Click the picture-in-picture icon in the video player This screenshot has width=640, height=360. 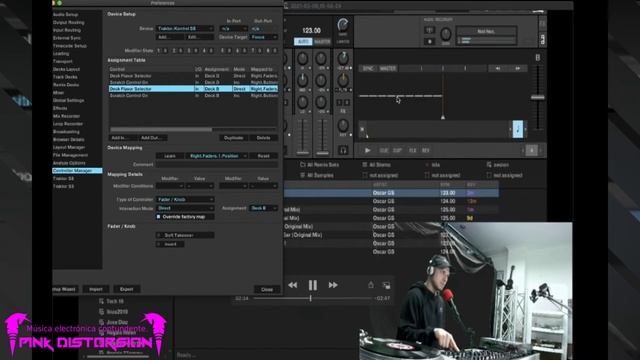[386, 285]
